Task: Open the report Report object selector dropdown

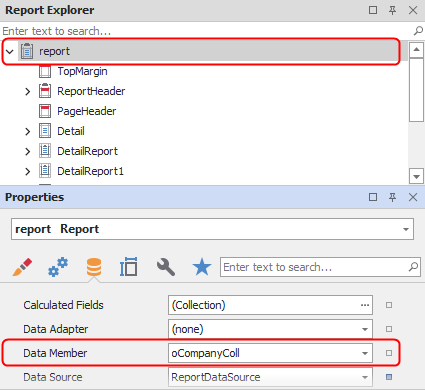Action: 406,229
